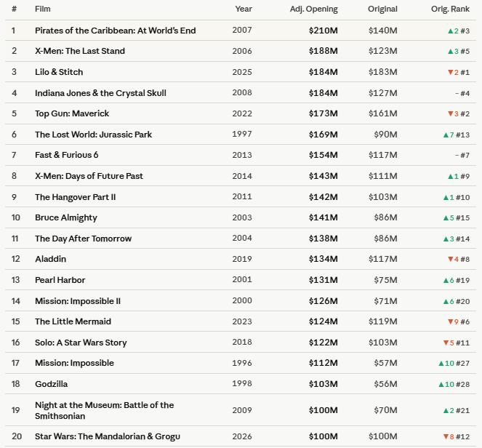
Task: Select 'Indiana Jones & the Crystal Skull' title
Action: tap(100, 93)
